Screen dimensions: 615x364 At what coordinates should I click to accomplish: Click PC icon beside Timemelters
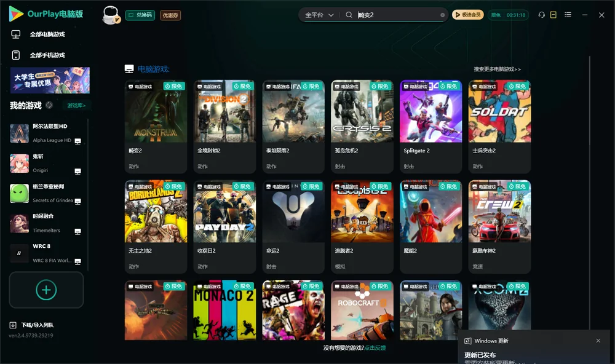pos(77,231)
